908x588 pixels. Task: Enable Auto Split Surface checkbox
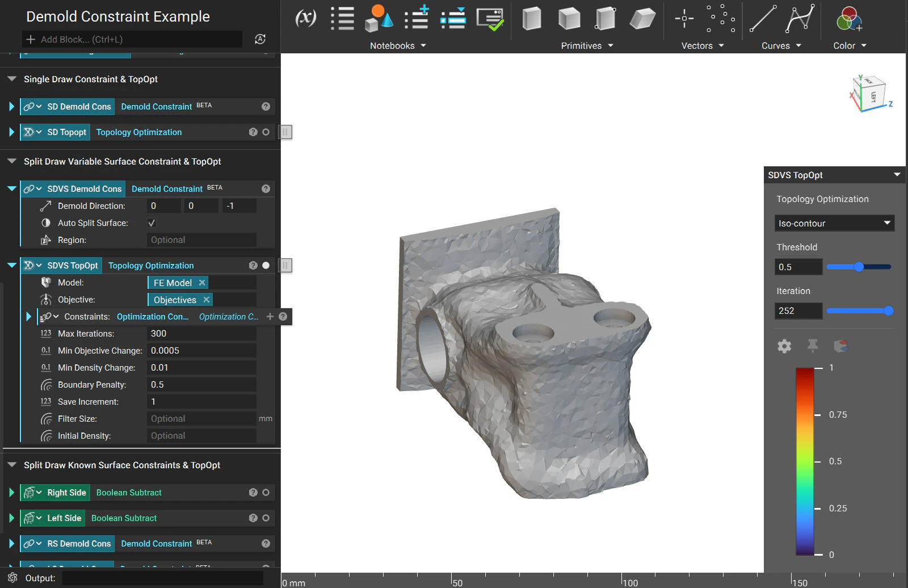(152, 222)
